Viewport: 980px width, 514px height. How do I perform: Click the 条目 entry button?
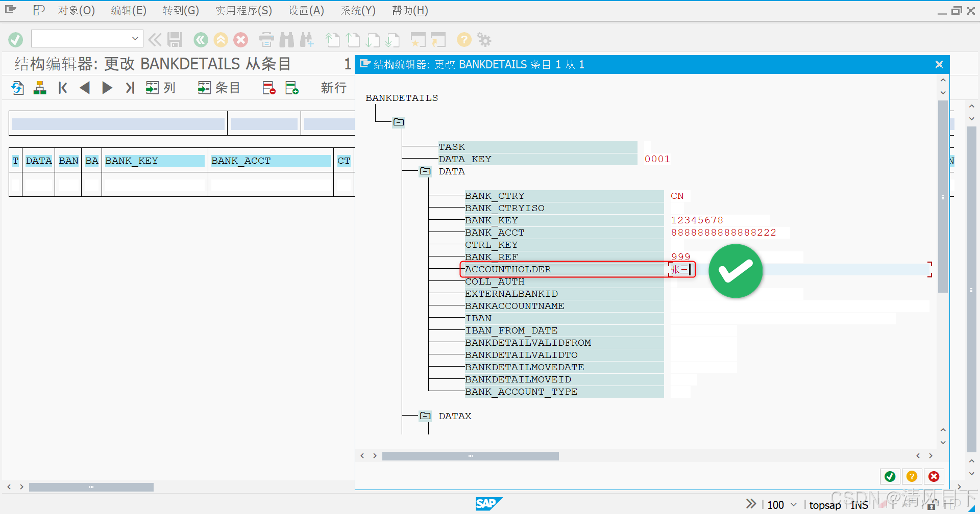click(x=219, y=88)
